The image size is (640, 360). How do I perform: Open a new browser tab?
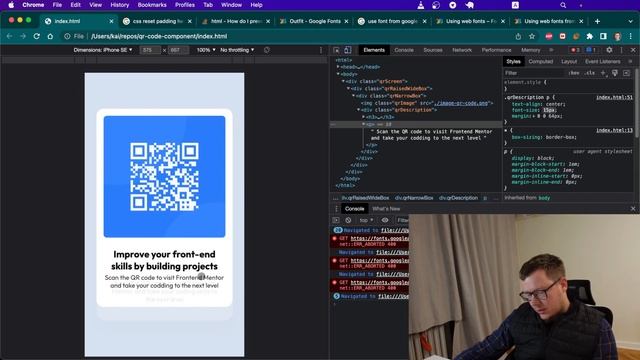(597, 21)
